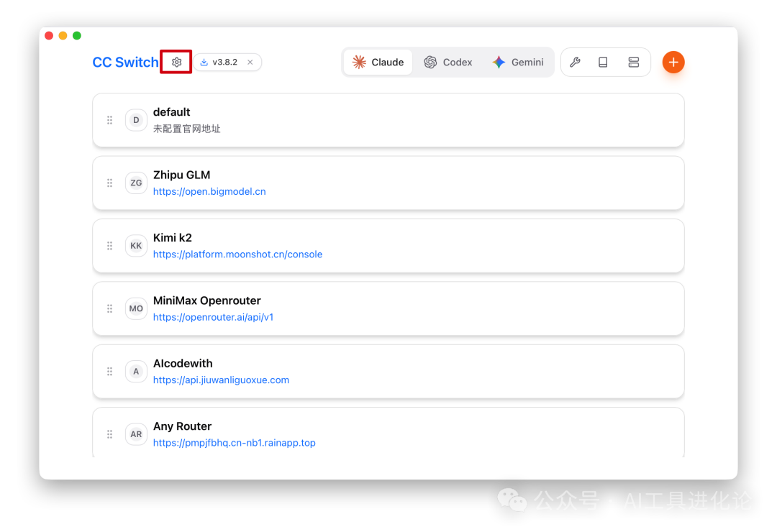Open the platform.moonshot.cn console link
777x532 pixels.
[x=237, y=254]
